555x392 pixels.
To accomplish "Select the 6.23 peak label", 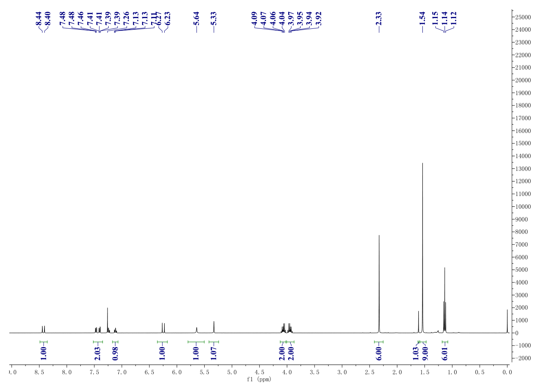I will 168,19.
